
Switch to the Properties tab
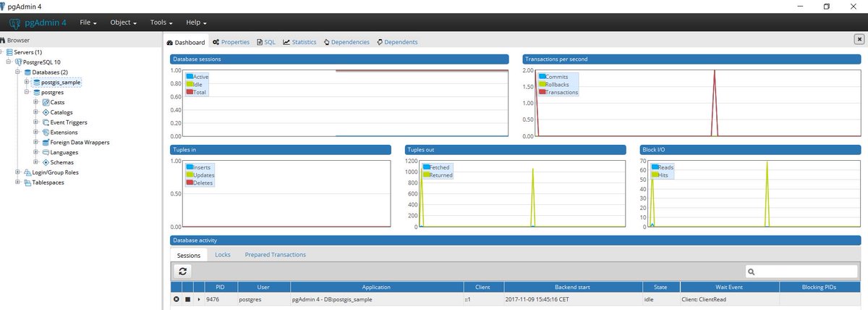(x=231, y=42)
